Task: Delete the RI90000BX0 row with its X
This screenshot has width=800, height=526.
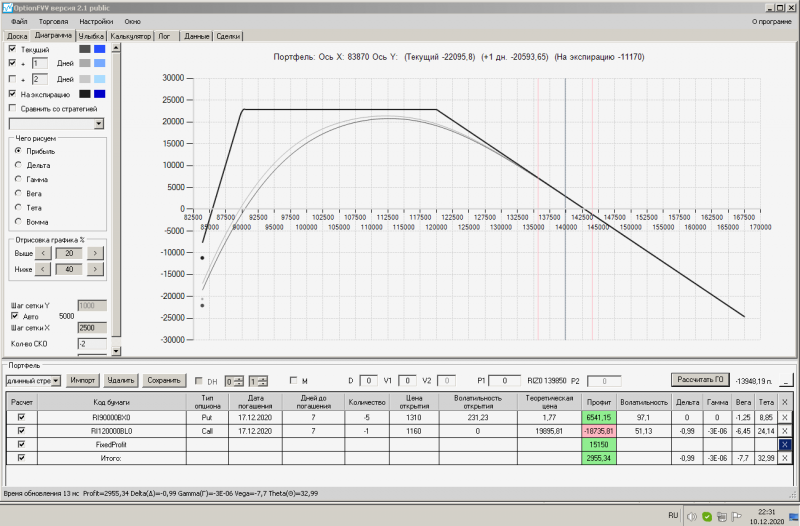Action: [785, 417]
